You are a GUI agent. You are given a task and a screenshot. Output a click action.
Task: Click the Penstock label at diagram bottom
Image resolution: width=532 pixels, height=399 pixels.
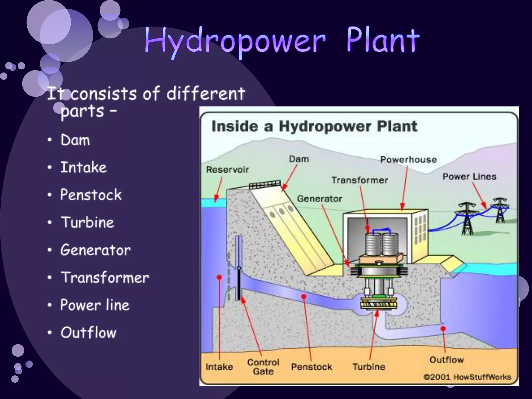tap(311, 367)
